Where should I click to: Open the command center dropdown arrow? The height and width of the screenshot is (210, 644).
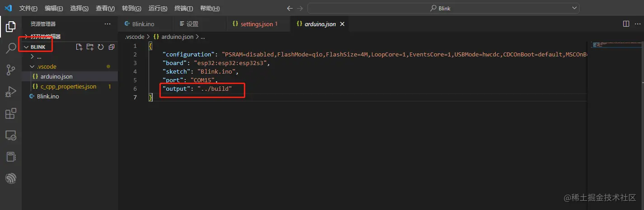(x=574, y=8)
